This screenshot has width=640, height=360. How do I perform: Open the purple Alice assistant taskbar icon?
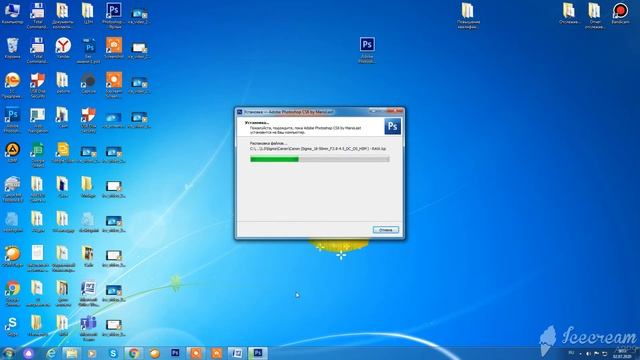29,353
